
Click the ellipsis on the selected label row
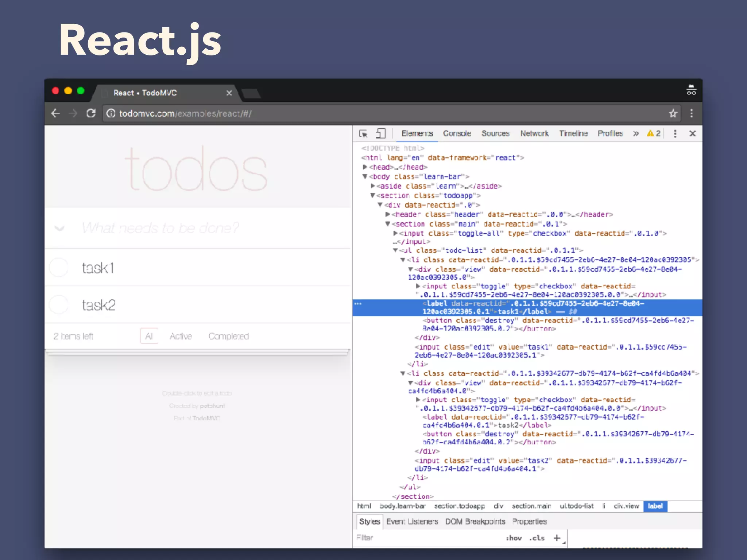[358, 303]
